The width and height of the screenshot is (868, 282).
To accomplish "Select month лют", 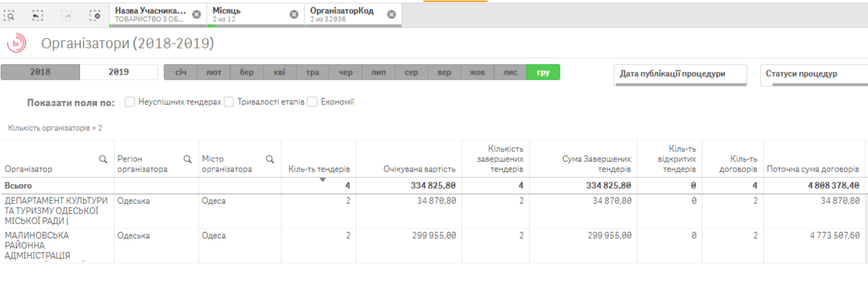I will coord(214,72).
